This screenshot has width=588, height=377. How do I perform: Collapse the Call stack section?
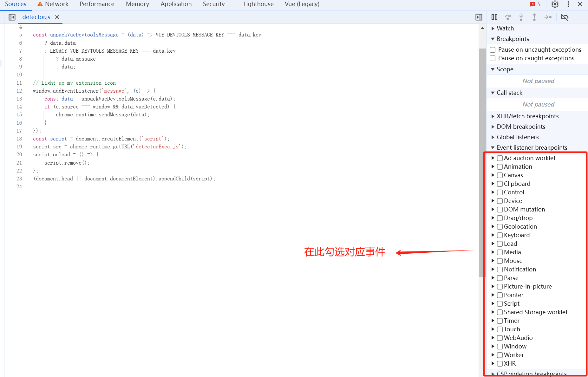[x=493, y=93]
